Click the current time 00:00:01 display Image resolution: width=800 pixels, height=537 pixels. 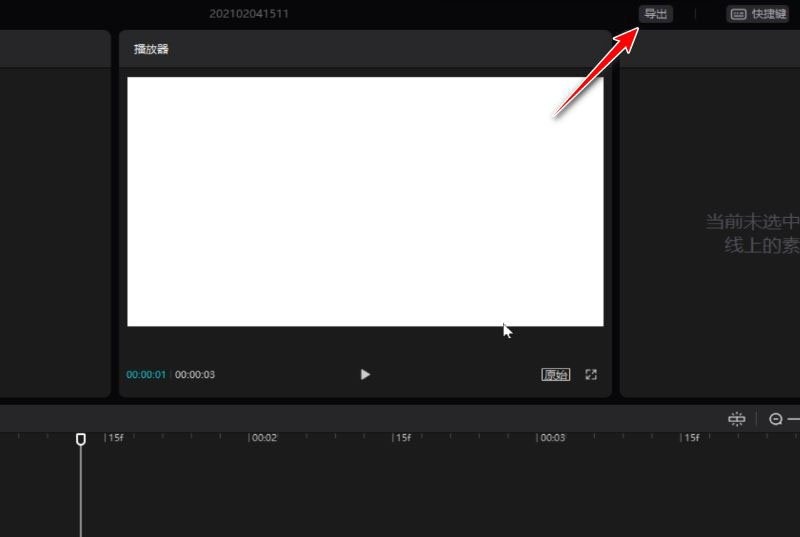[146, 375]
